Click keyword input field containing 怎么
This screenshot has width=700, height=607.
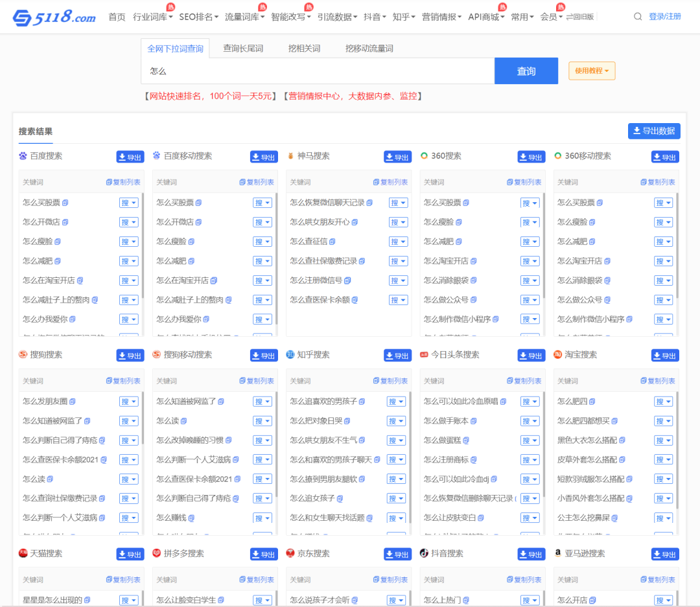(x=318, y=71)
